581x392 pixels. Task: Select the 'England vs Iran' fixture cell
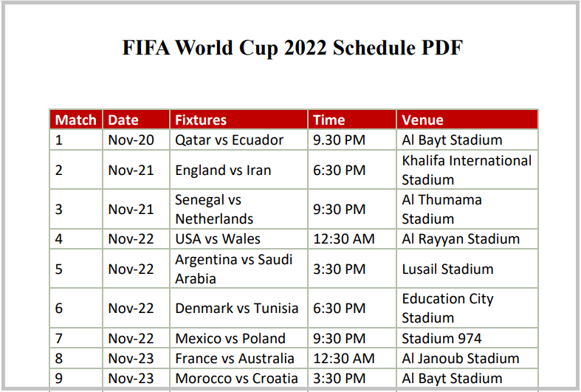coord(223,171)
